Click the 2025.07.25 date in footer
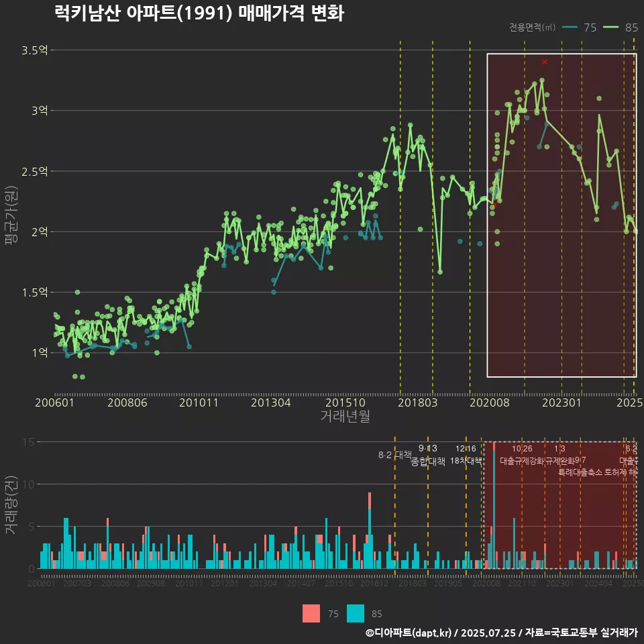The width and height of the screenshot is (644, 644). coord(488,633)
